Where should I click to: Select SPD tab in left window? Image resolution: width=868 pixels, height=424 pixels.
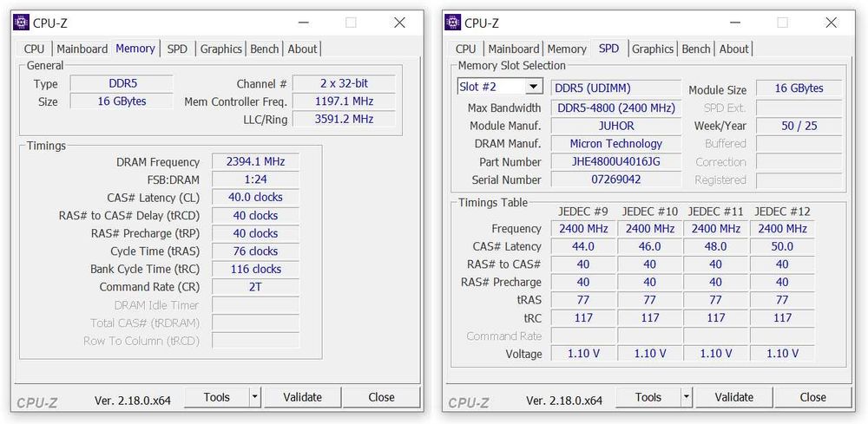(x=177, y=49)
